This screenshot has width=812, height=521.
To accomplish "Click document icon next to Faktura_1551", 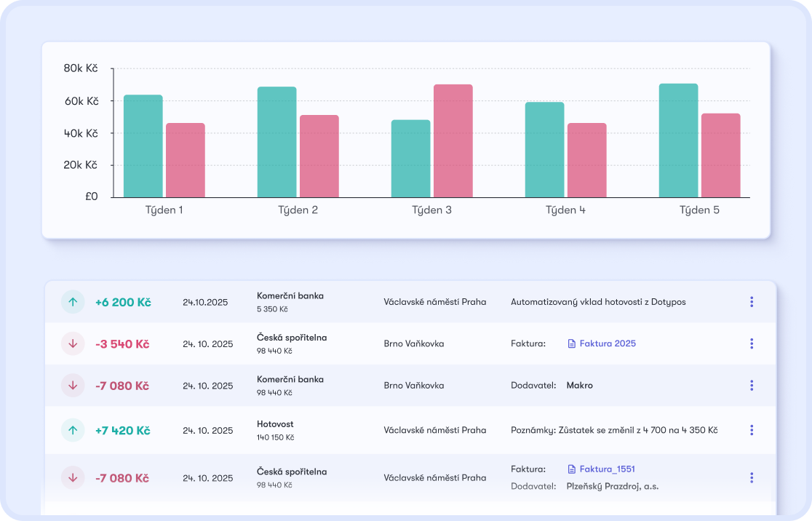I will pos(572,469).
